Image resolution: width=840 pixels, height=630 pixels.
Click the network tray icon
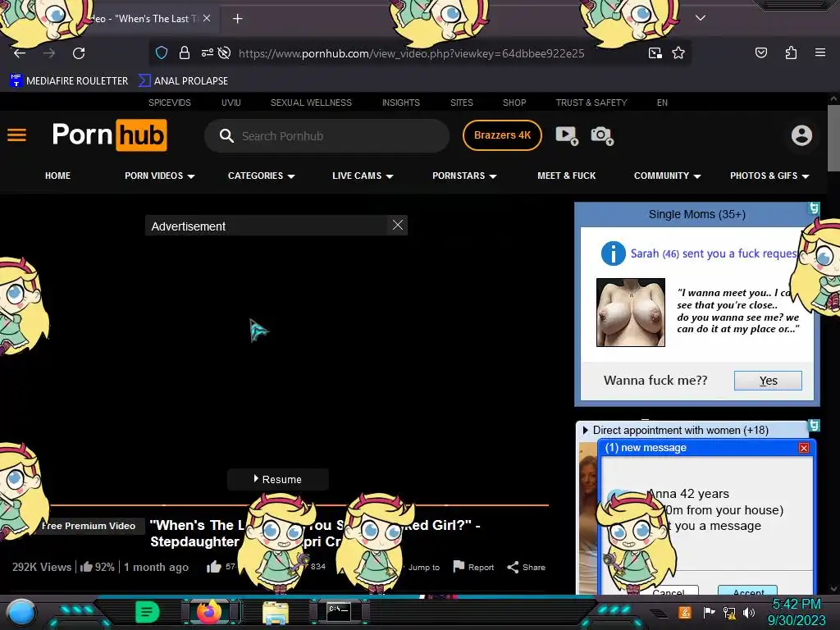point(729,612)
